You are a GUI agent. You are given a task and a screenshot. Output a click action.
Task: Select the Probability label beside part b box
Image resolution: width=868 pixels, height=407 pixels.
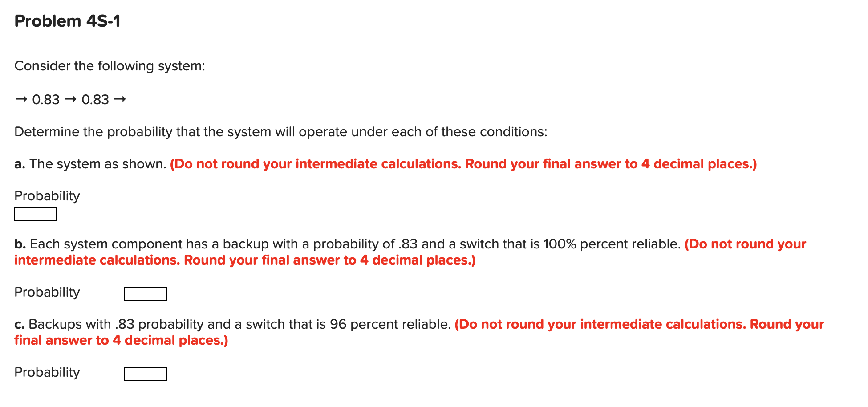click(46, 292)
